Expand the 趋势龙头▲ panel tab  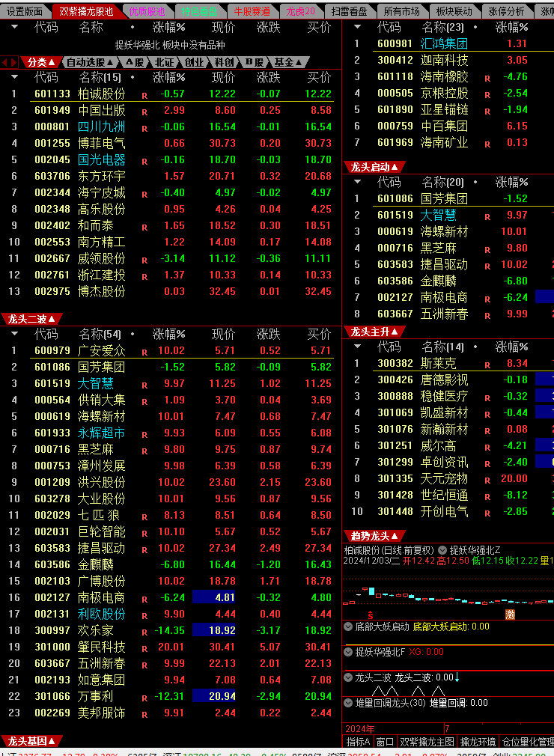tap(374, 536)
